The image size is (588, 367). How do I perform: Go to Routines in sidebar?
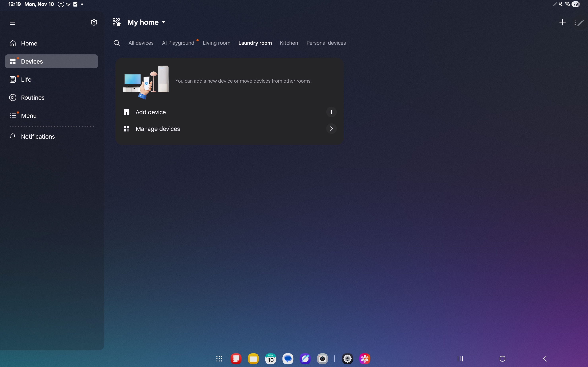tap(33, 98)
